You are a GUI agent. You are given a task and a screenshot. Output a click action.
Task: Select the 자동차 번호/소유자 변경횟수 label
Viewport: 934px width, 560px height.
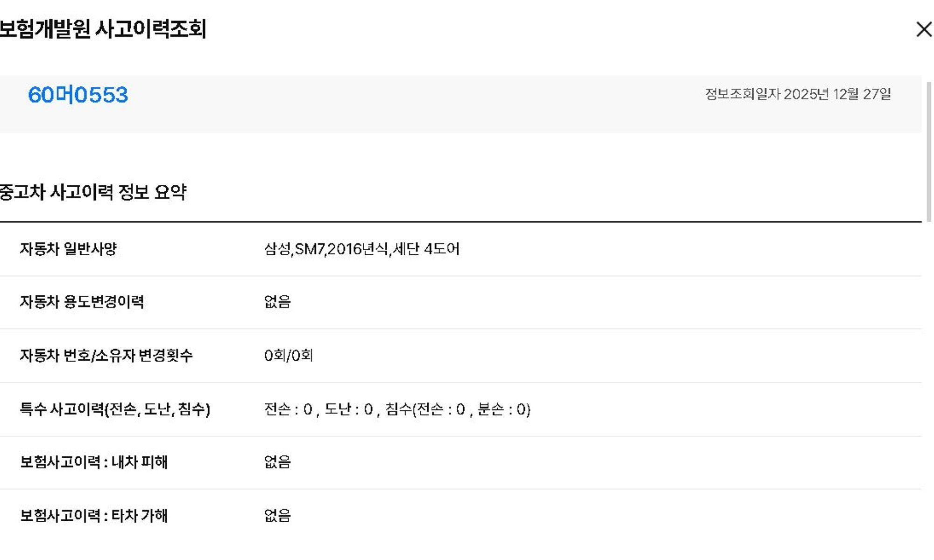tap(106, 356)
